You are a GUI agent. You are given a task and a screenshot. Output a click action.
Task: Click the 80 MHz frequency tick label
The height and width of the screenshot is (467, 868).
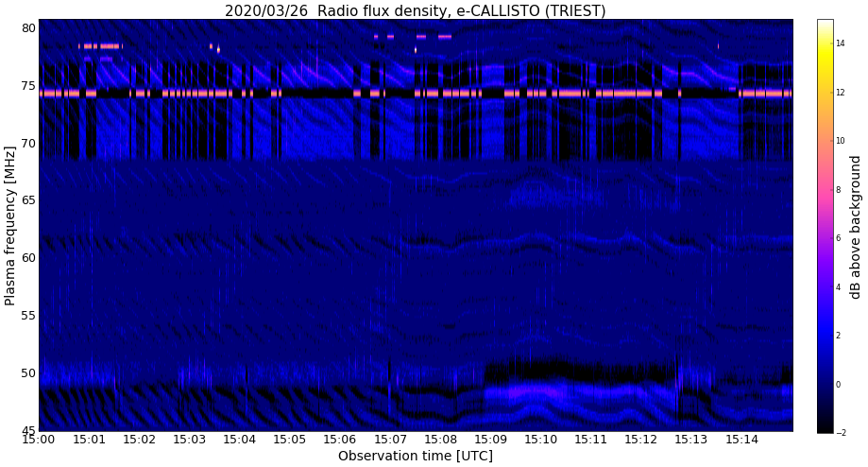click(28, 27)
